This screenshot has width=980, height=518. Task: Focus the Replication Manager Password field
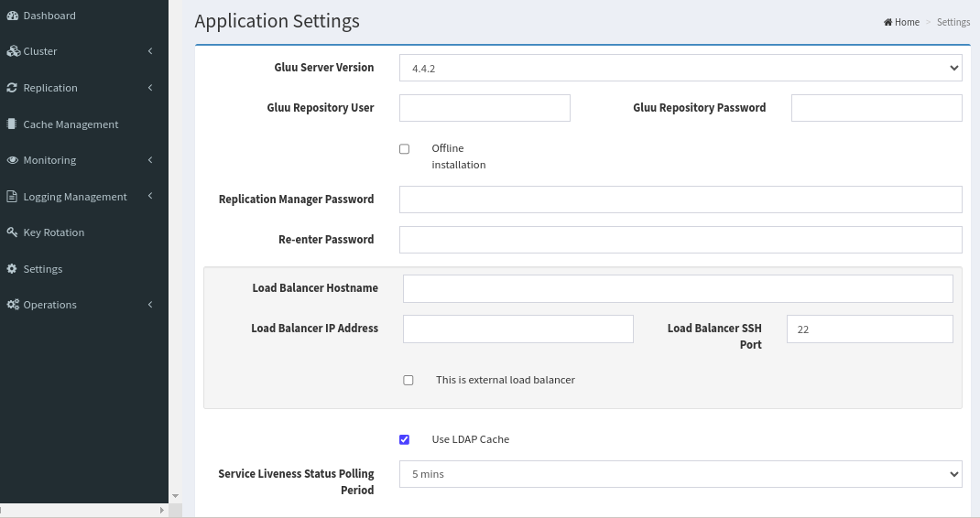(681, 200)
